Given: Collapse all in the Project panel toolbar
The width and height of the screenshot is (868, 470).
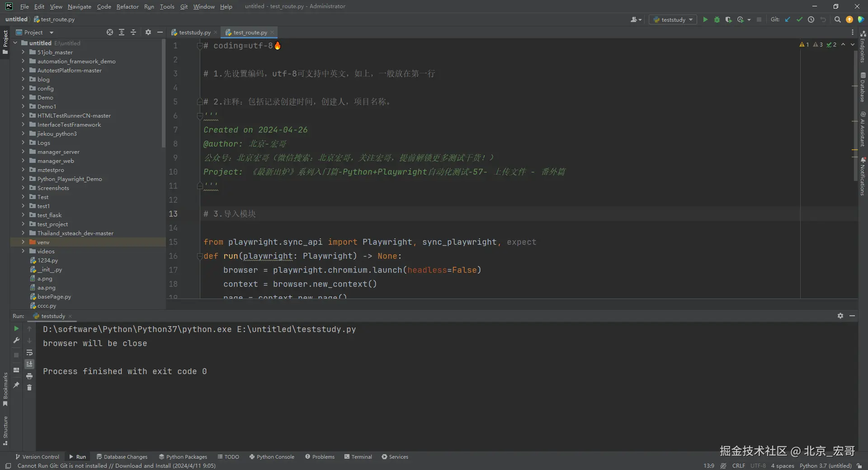Looking at the screenshot, I should pyautogui.click(x=133, y=32).
